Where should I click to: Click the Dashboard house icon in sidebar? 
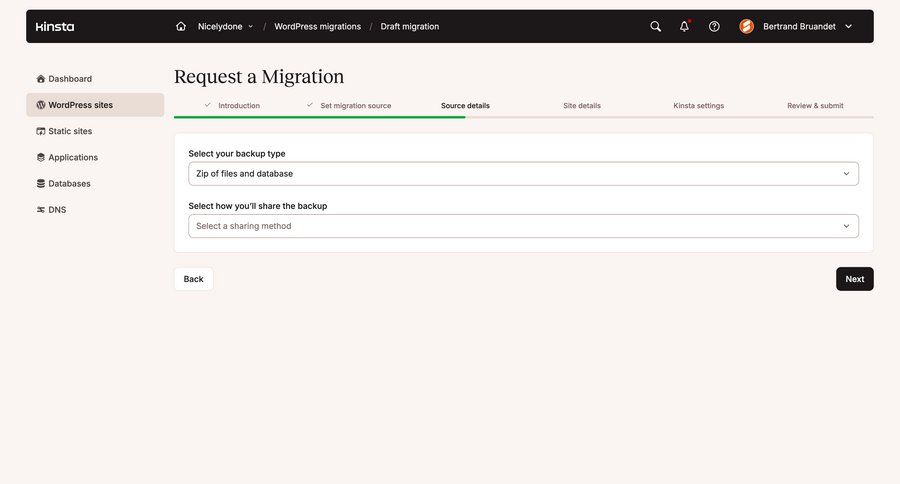[41, 79]
